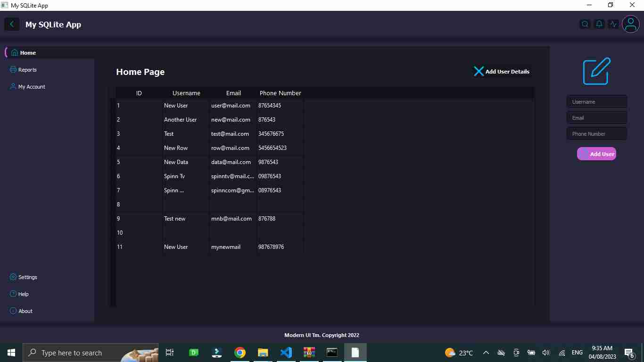Open the terminal window from the taskbar
The height and width of the screenshot is (362, 644).
pyautogui.click(x=332, y=353)
